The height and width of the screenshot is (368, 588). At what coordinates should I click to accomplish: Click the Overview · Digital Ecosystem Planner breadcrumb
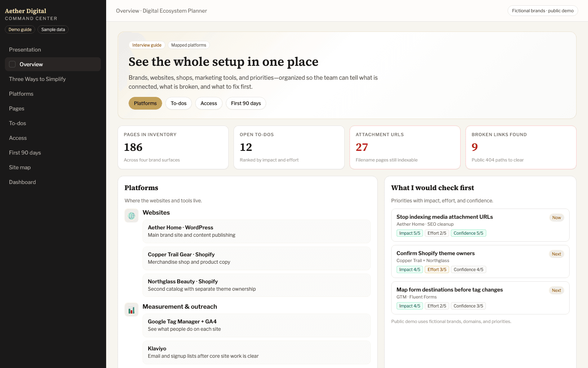161,11
